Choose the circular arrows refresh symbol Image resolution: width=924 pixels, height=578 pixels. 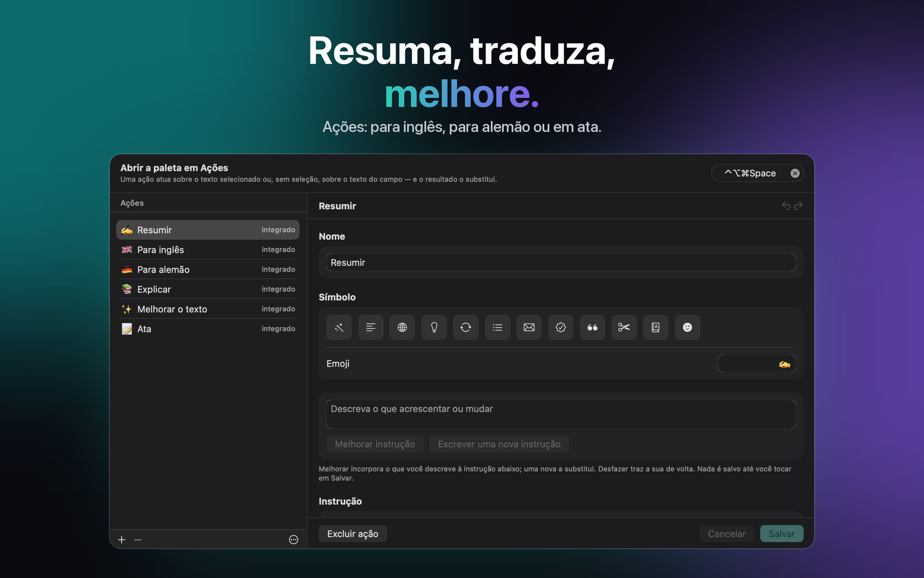(466, 328)
